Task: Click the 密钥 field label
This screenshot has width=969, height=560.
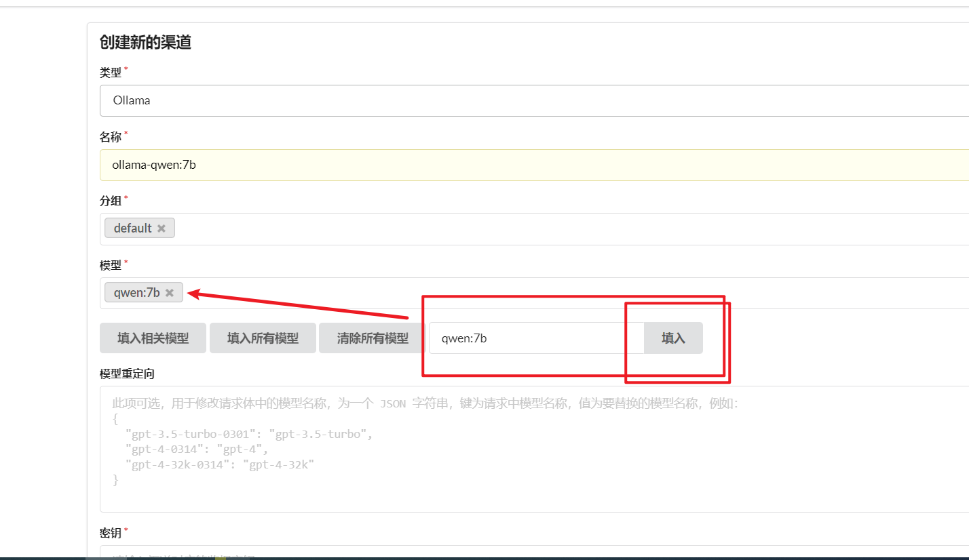Action: pos(111,534)
